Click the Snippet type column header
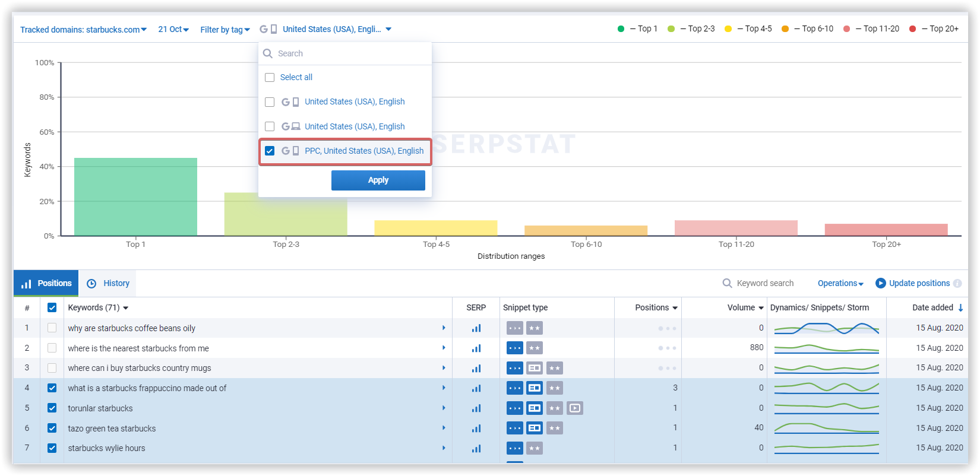The height and width of the screenshot is (476, 980). click(x=526, y=307)
